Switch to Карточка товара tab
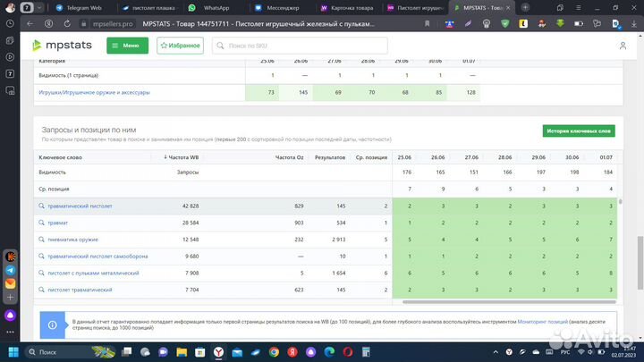Viewport: 644px width, 362px height. (x=348, y=8)
